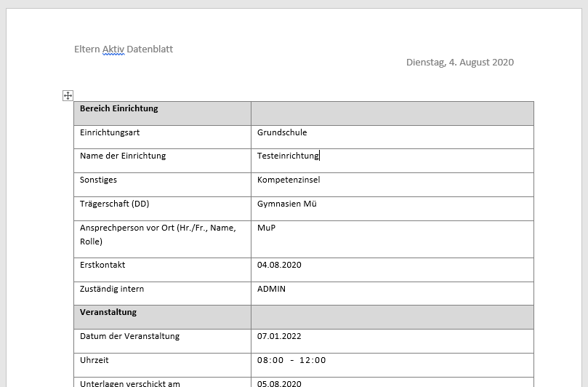This screenshot has width=588, height=387.
Task: Click the Kompetenzinsel cell
Action: pos(392,185)
